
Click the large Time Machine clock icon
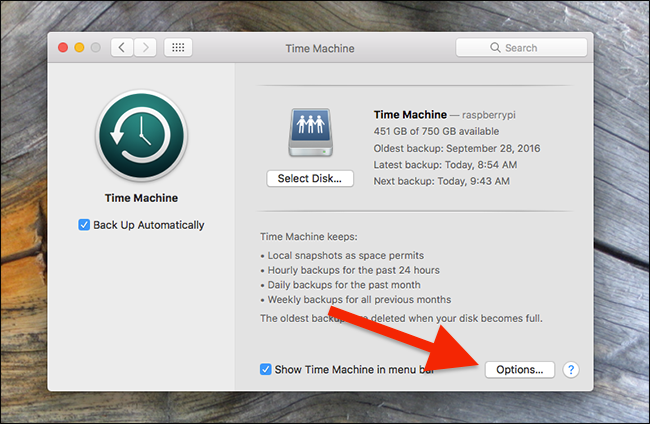141,136
